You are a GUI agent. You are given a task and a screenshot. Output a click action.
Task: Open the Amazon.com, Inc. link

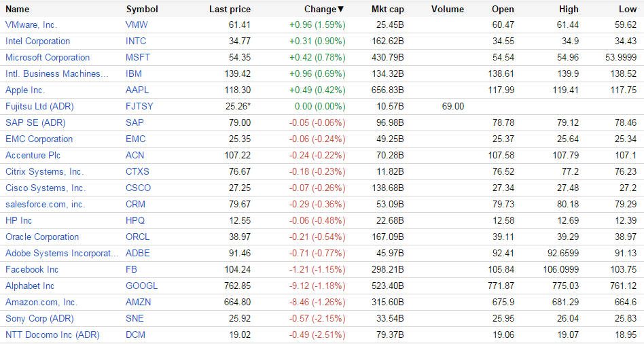(x=41, y=303)
